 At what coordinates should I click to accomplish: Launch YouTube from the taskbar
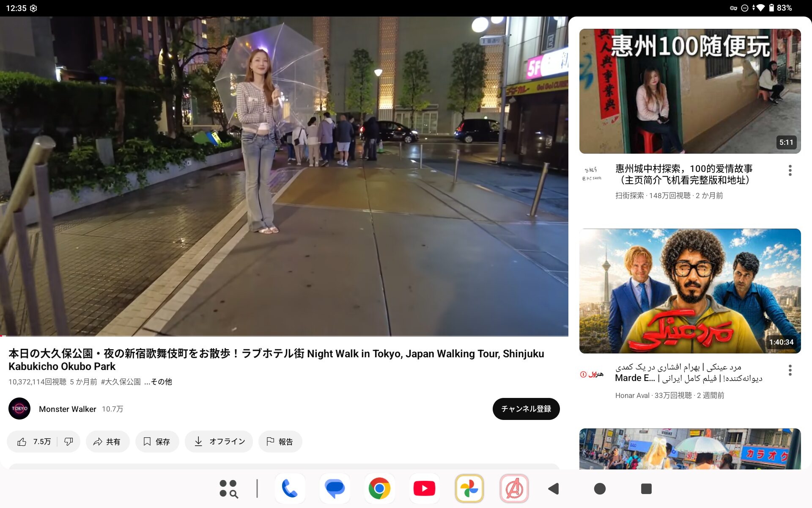(424, 489)
